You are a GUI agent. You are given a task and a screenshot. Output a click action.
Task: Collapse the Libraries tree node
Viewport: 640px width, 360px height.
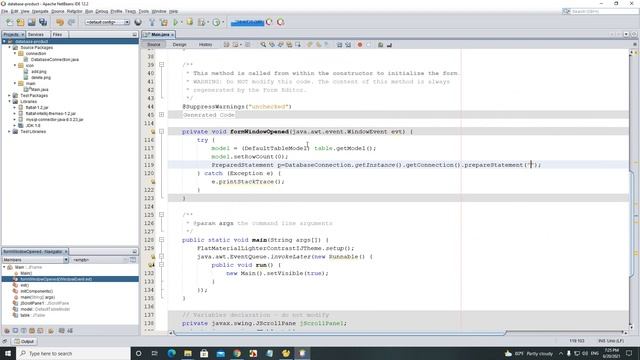coord(9,101)
